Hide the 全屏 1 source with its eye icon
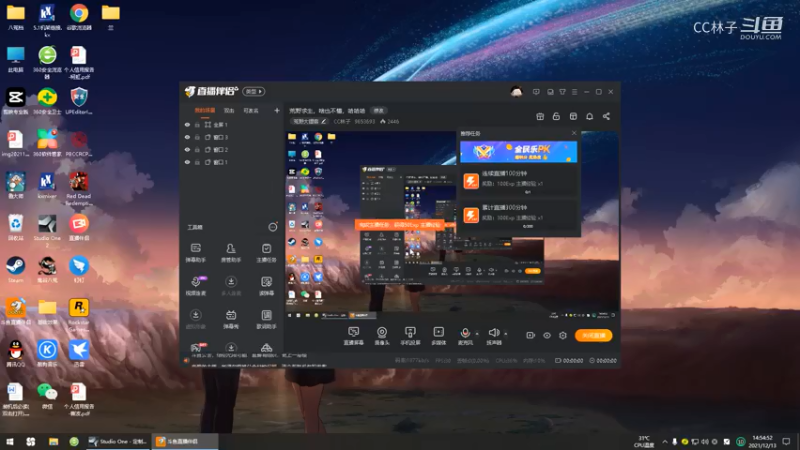Image resolution: width=800 pixels, height=450 pixels. click(x=187, y=124)
